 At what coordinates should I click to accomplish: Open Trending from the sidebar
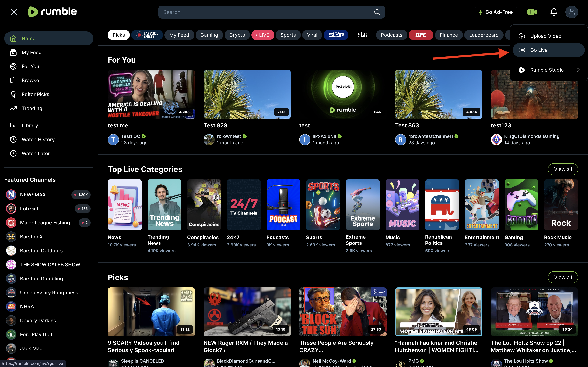coord(32,108)
